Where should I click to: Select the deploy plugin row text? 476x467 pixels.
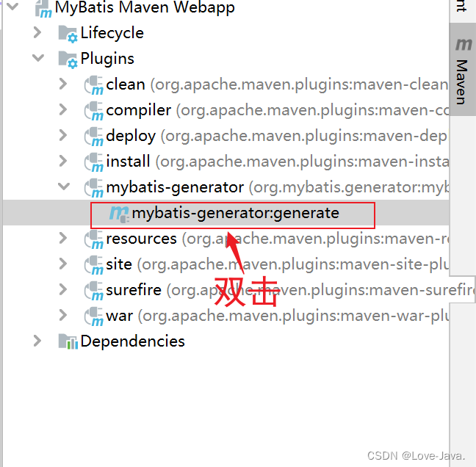[276, 136]
